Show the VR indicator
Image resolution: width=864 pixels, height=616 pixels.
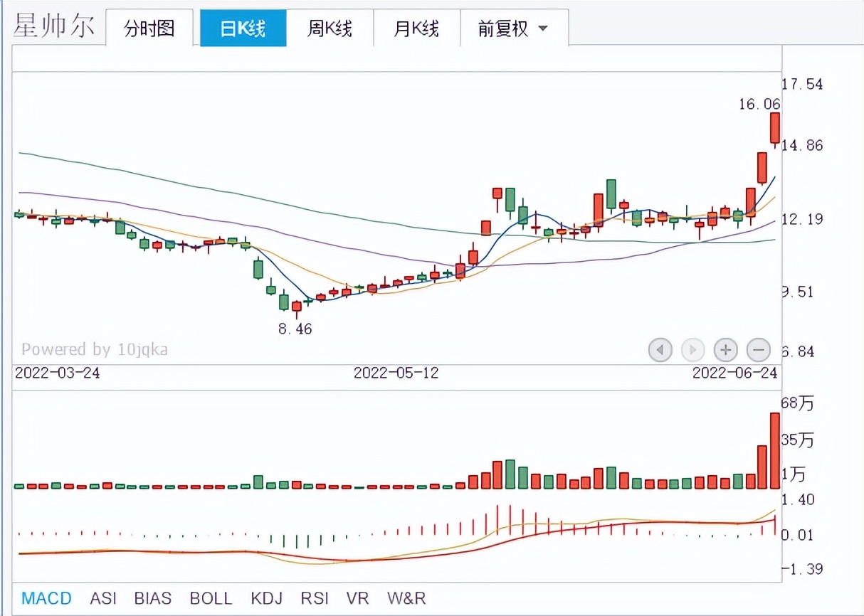coord(357,598)
